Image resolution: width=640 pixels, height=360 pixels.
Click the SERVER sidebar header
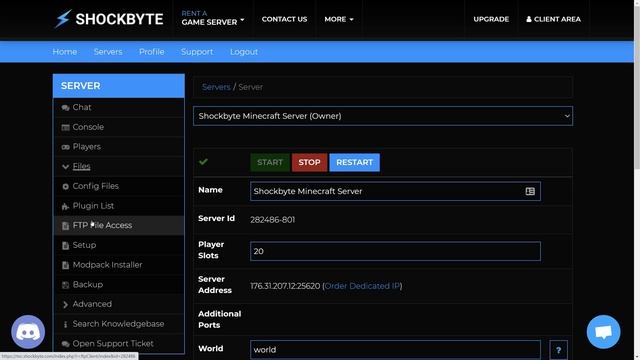tap(119, 86)
